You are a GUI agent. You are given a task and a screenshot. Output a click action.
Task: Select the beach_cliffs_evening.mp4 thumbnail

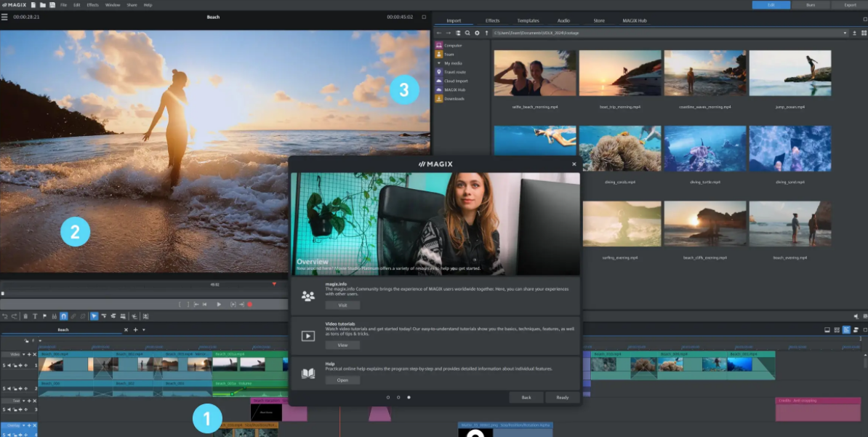[x=705, y=224]
